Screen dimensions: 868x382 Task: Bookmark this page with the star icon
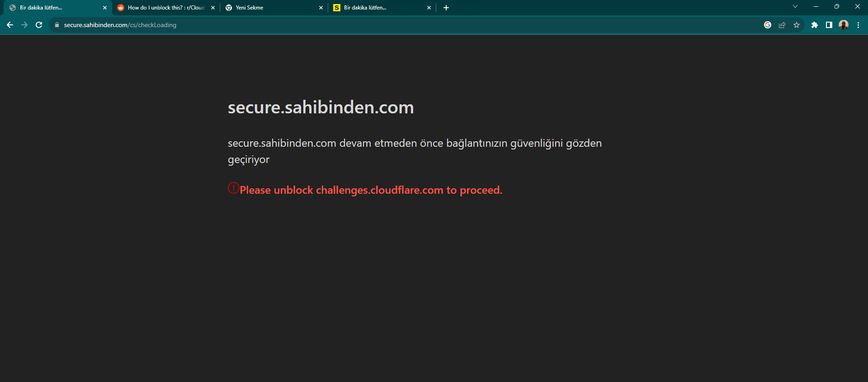797,25
